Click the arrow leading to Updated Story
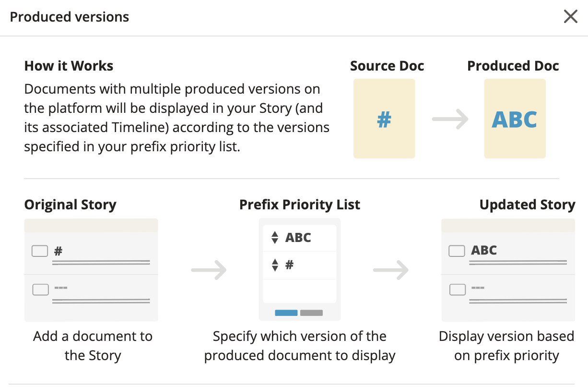588x387 pixels. pos(391,270)
